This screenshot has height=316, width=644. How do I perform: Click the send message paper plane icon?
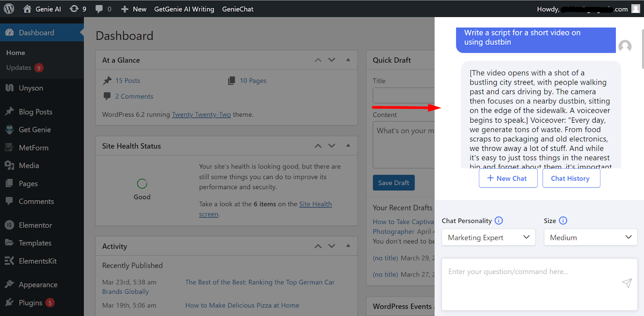(x=627, y=283)
